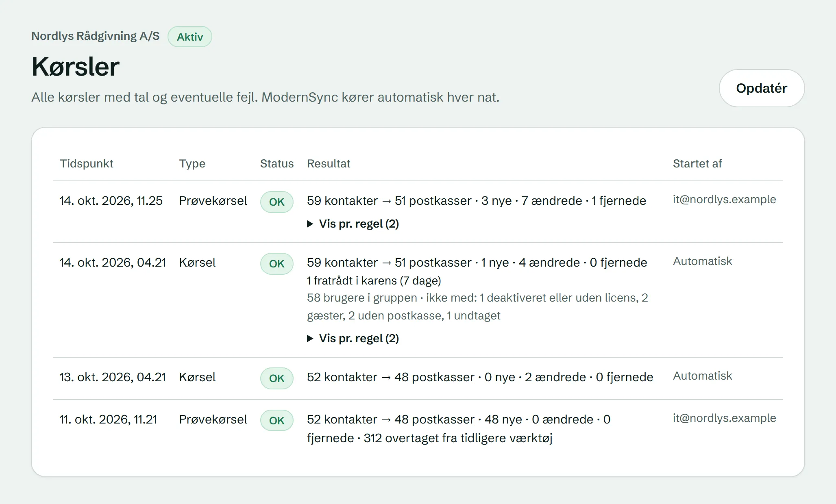
Task: Click Prøvekørsel type in 11. okt. row
Action: pyautogui.click(x=213, y=419)
